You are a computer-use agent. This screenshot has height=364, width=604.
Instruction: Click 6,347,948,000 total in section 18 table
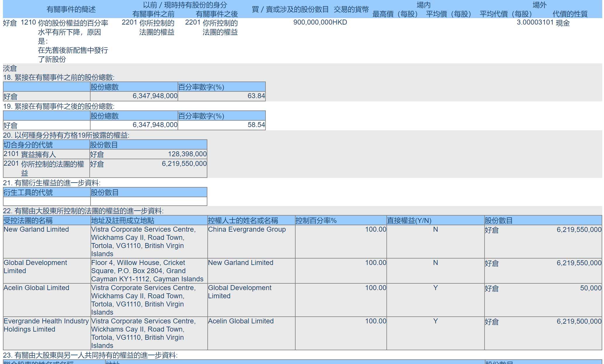[155, 96]
